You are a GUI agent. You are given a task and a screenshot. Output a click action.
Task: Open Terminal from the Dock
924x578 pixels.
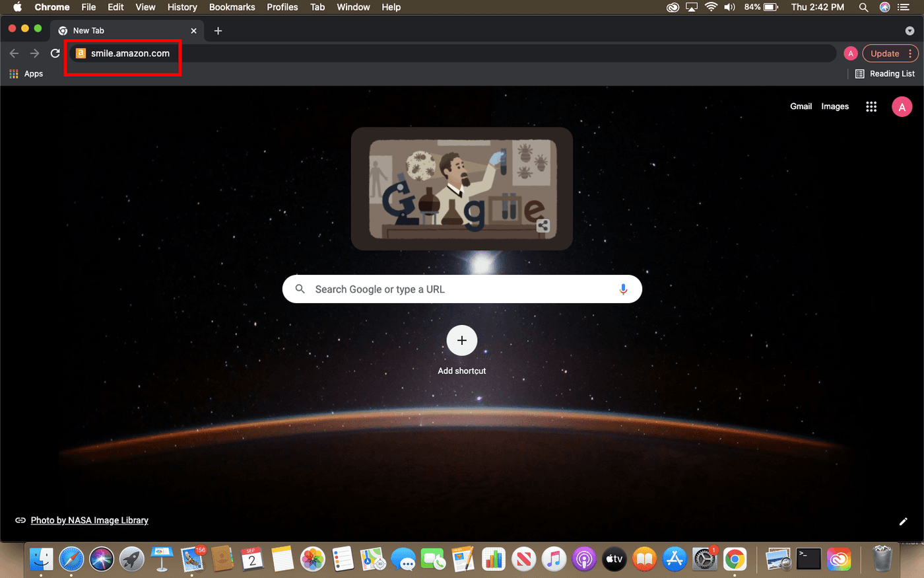click(x=808, y=560)
